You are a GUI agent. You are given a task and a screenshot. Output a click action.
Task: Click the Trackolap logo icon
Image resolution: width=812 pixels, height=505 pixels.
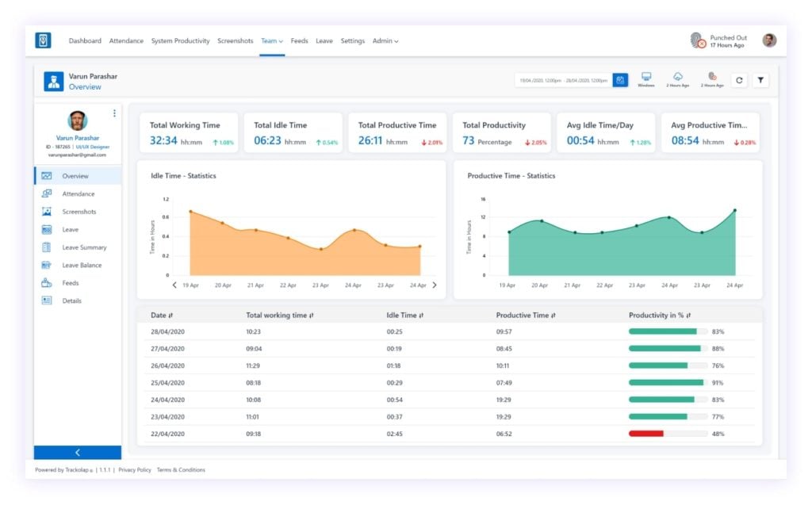(43, 40)
